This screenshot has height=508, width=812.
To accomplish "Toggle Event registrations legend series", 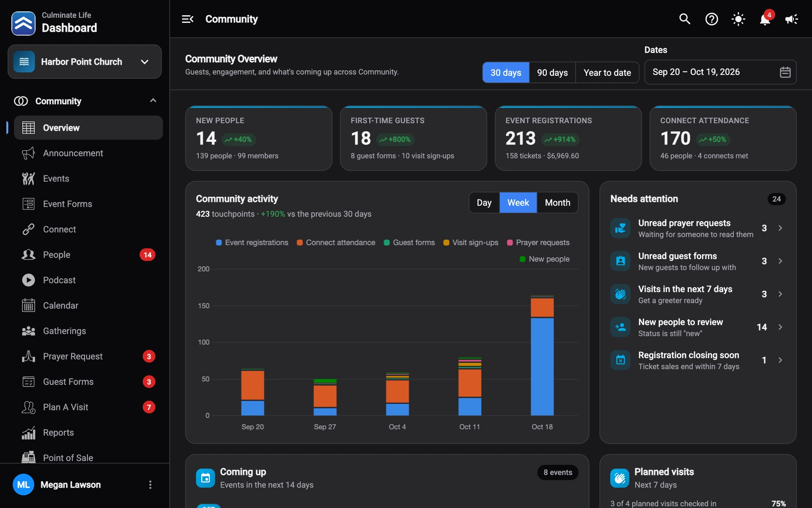I will (252, 243).
